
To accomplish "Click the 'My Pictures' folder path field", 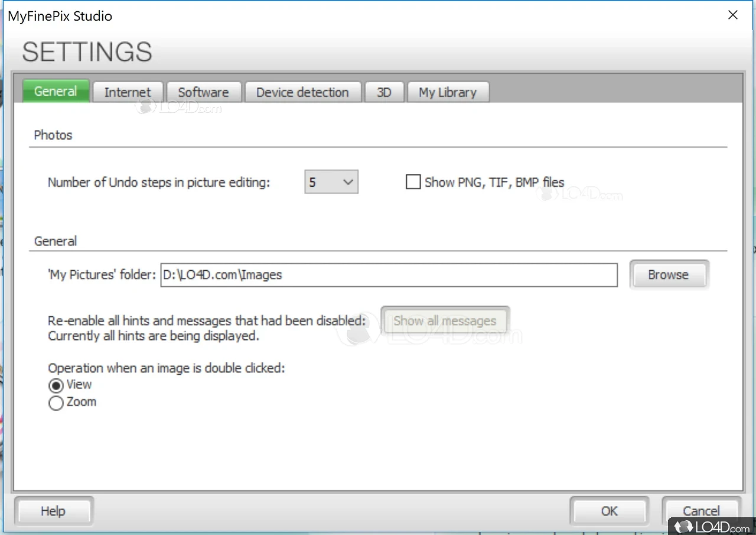I will coord(389,275).
